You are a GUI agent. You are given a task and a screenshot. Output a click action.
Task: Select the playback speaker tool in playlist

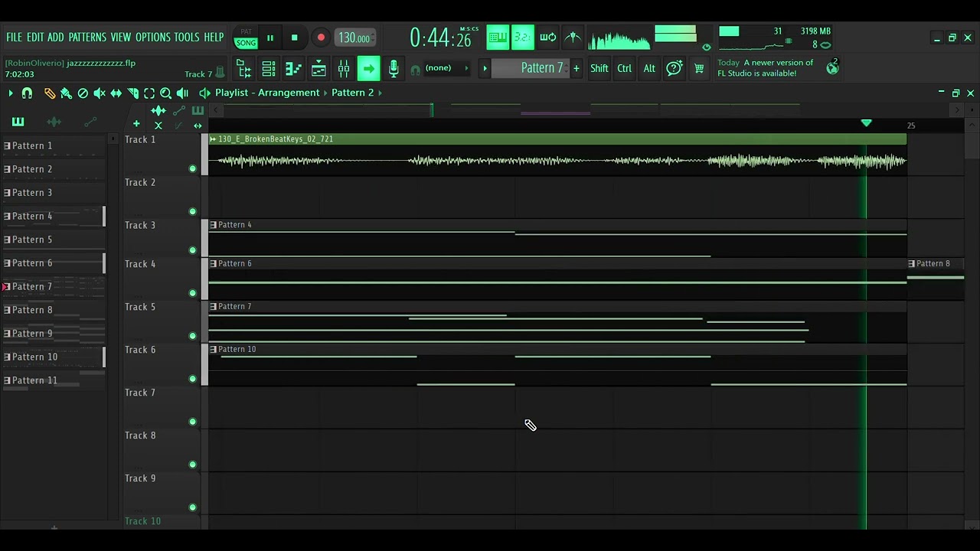(182, 93)
